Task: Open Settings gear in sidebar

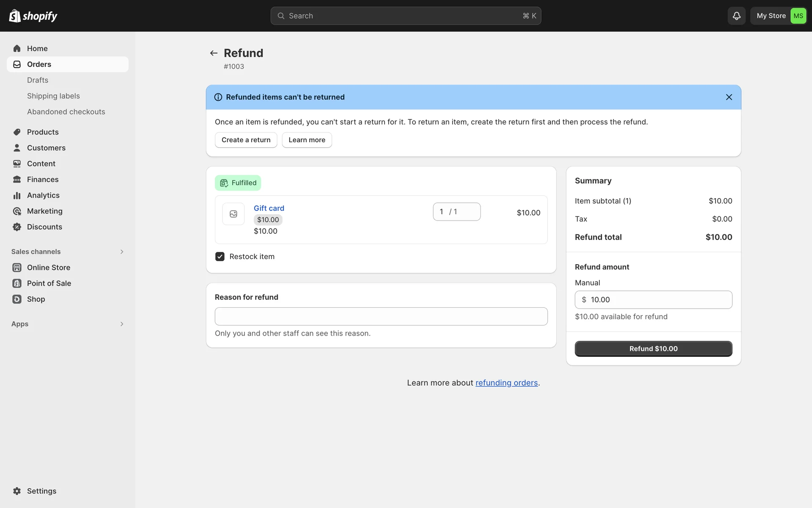Action: coord(17,491)
